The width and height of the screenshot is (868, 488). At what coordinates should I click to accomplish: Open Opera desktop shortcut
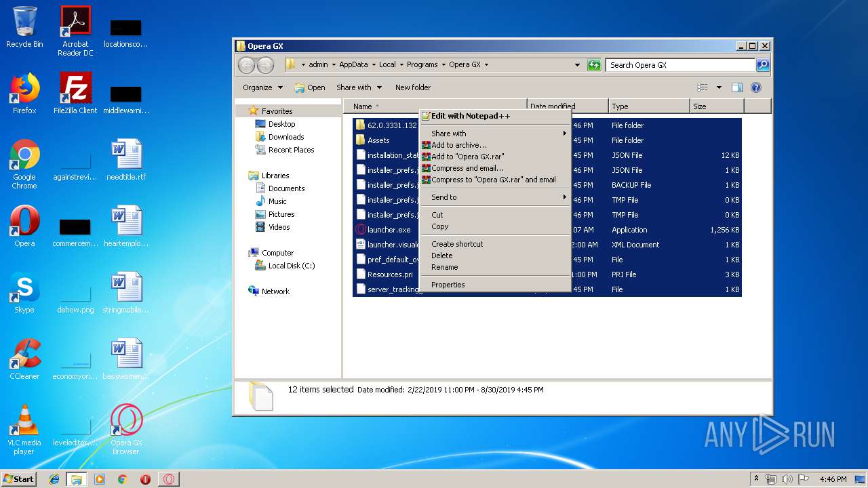click(24, 226)
